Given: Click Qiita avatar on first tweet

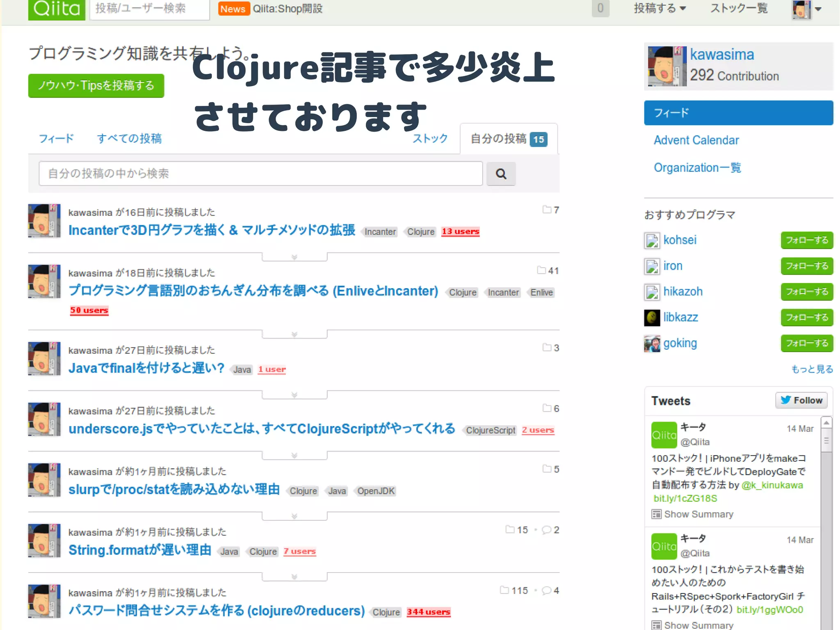Looking at the screenshot, I should (x=664, y=435).
